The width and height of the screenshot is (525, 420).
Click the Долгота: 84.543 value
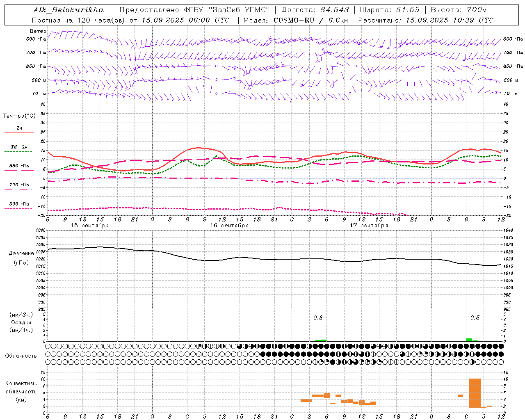pyautogui.click(x=315, y=10)
